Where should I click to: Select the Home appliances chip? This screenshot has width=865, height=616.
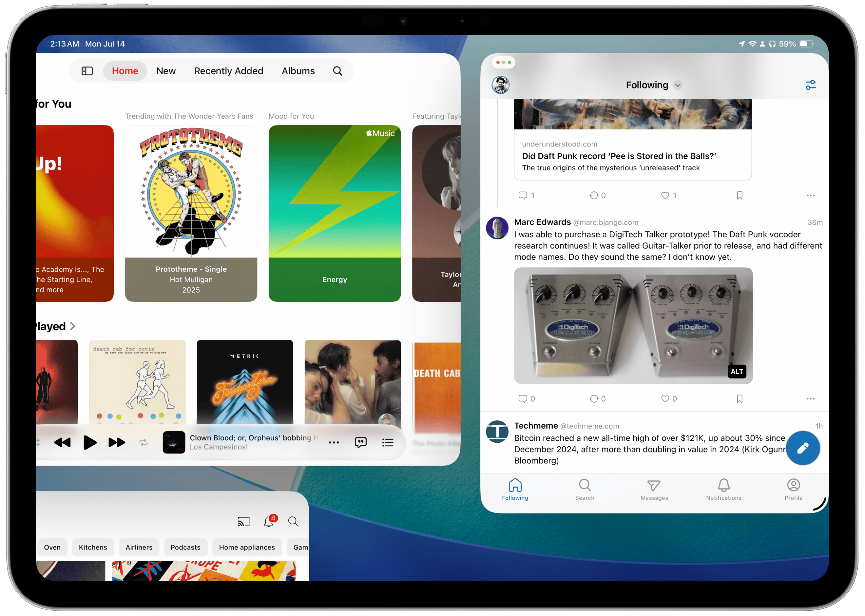point(247,547)
